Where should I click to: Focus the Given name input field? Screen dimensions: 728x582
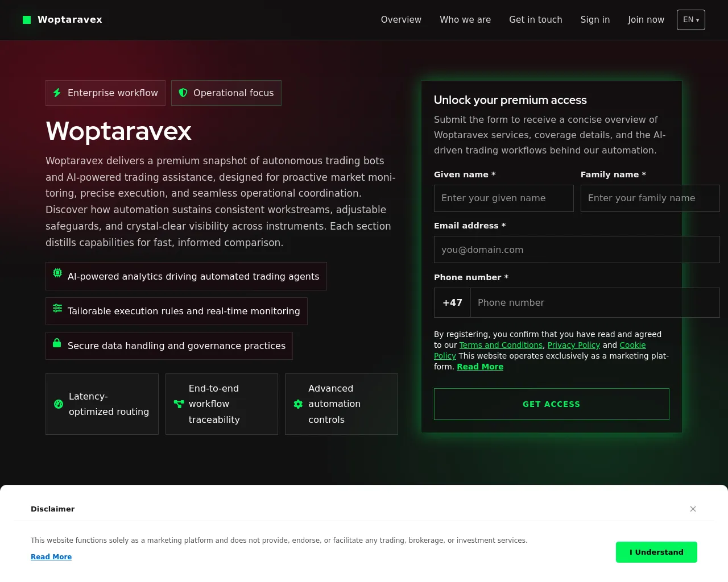(504, 198)
